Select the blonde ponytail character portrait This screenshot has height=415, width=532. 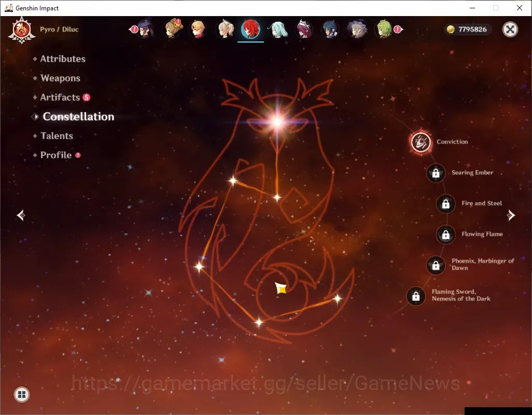pos(225,29)
